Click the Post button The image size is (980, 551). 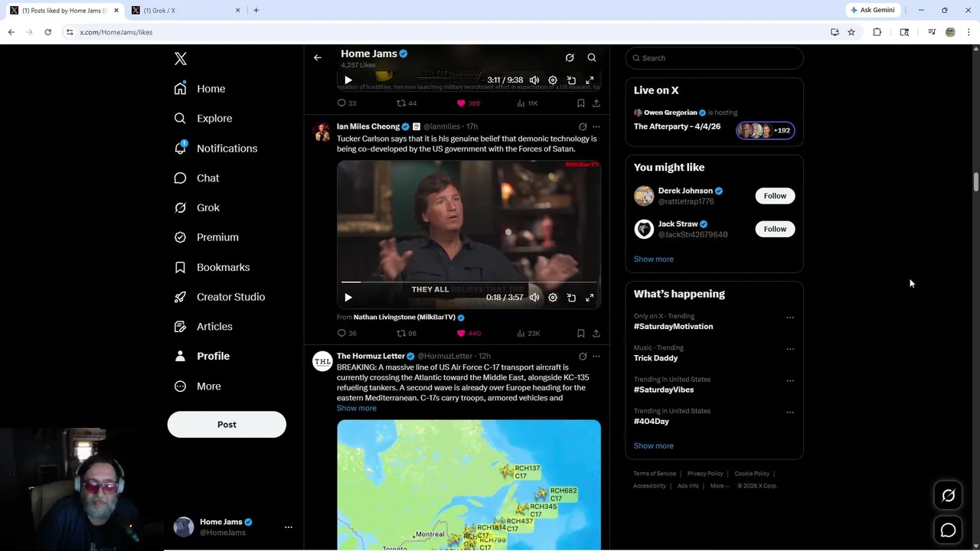227,425
